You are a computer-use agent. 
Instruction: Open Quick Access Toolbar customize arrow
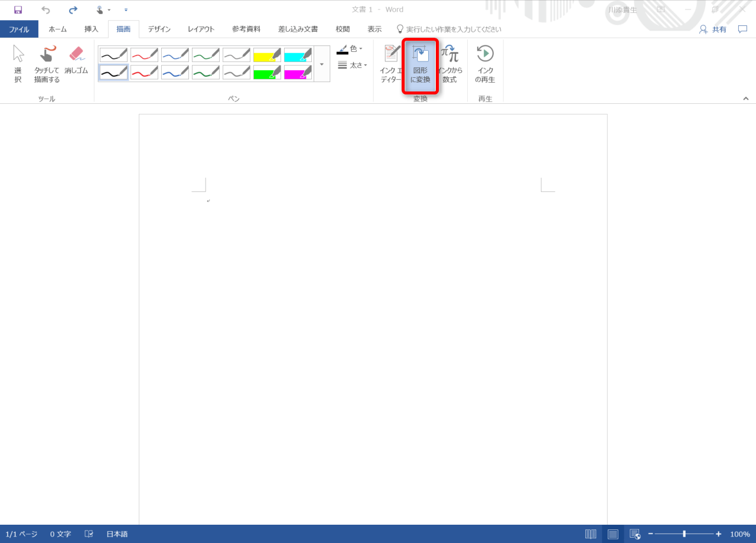(126, 9)
